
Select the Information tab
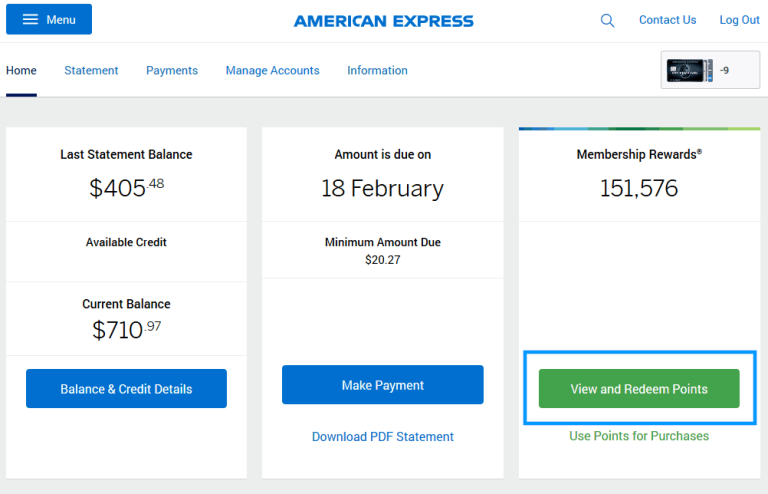pyautogui.click(x=377, y=71)
